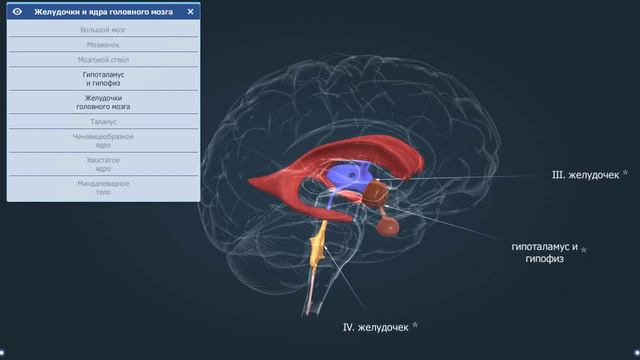
Task: Click asterisk next to IV. желудочек
Action: [415, 325]
